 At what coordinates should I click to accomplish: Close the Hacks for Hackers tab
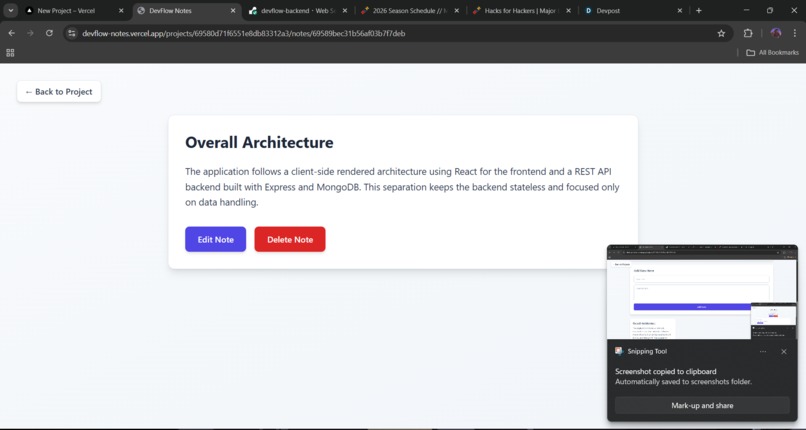[x=568, y=11]
